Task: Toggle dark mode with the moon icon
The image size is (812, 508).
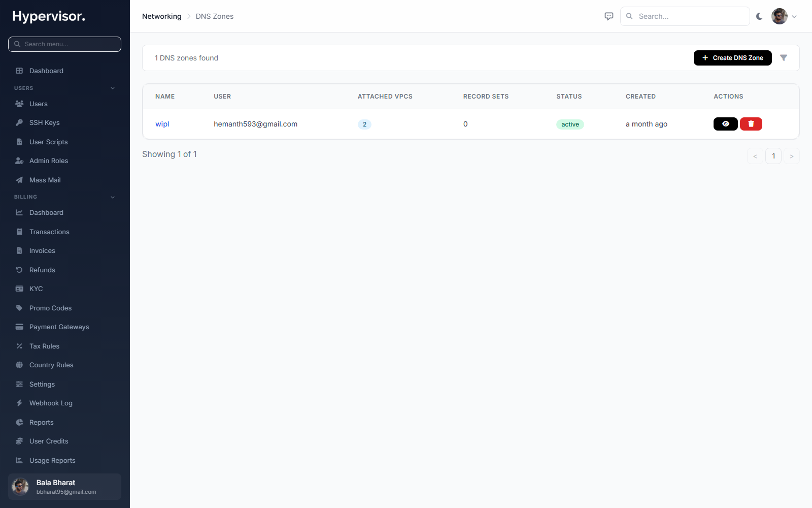Action: point(759,16)
